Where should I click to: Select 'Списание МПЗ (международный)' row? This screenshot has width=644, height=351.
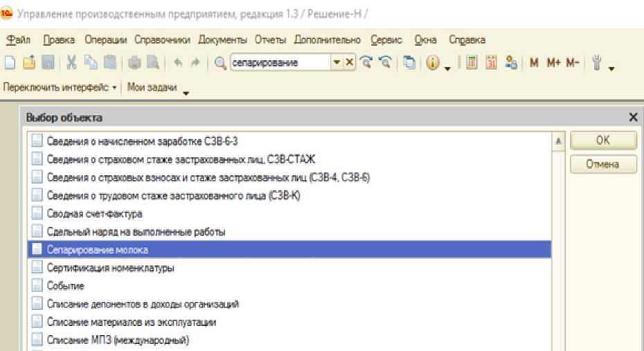point(289,340)
